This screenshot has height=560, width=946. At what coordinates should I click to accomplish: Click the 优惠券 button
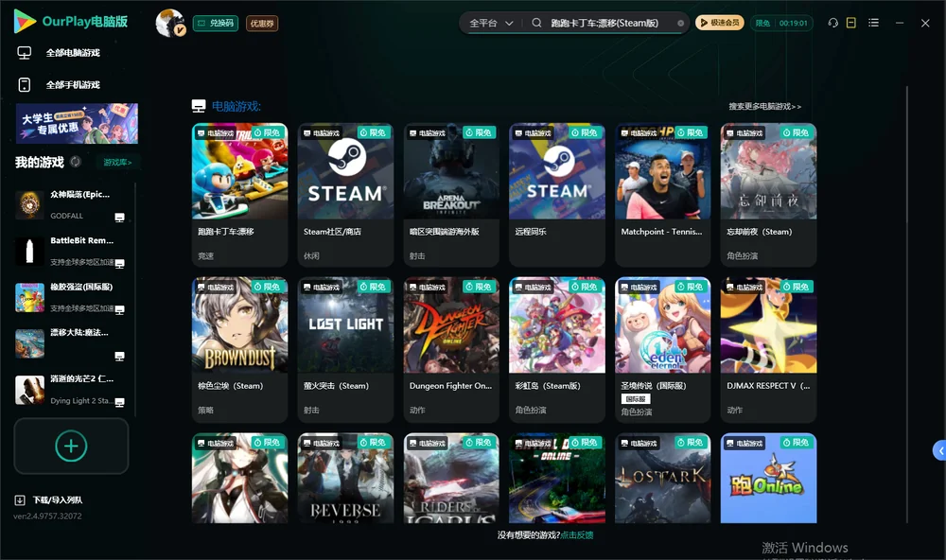(262, 24)
